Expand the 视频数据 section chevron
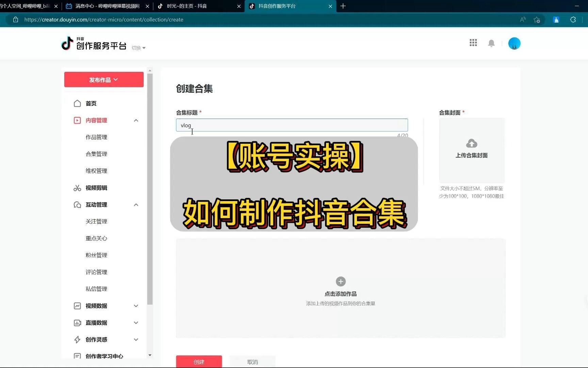The height and width of the screenshot is (368, 588). click(x=136, y=306)
